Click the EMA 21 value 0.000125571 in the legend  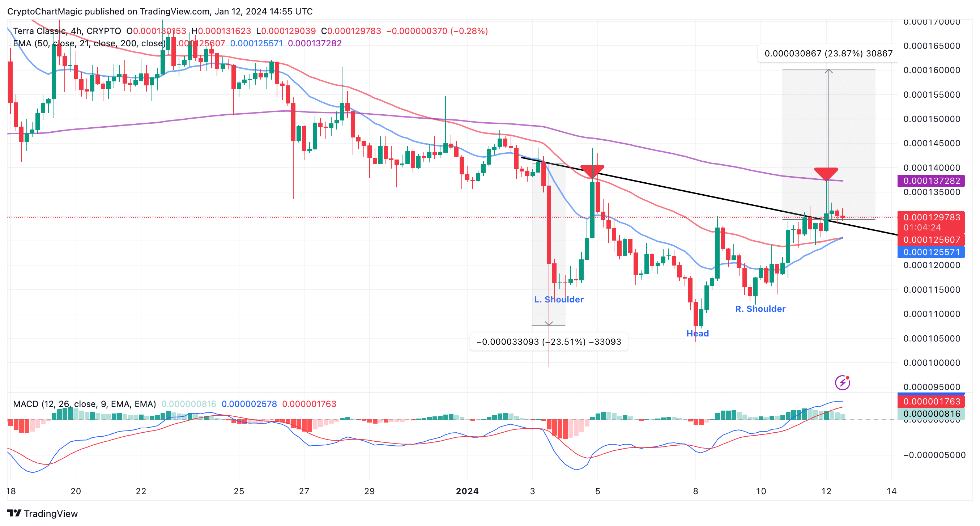pyautogui.click(x=256, y=43)
